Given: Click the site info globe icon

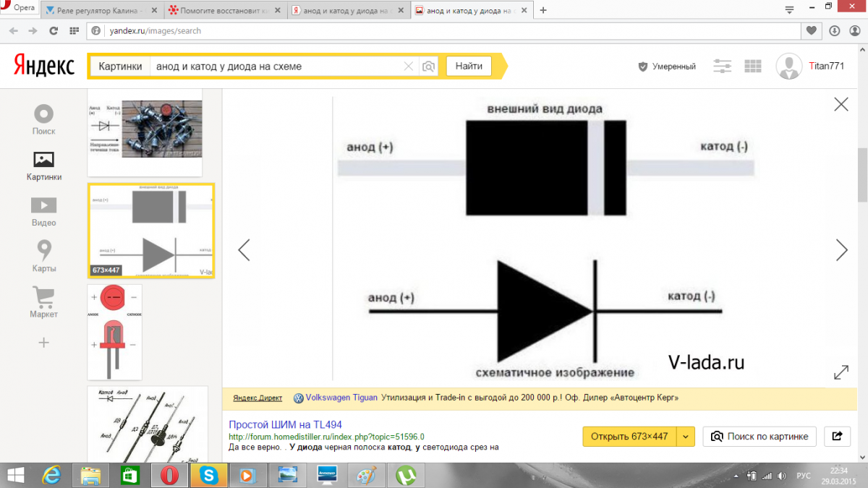Looking at the screenshot, I should 96,31.
